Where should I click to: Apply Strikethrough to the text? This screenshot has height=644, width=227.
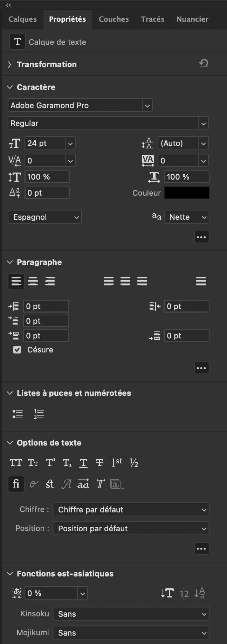[x=99, y=463]
